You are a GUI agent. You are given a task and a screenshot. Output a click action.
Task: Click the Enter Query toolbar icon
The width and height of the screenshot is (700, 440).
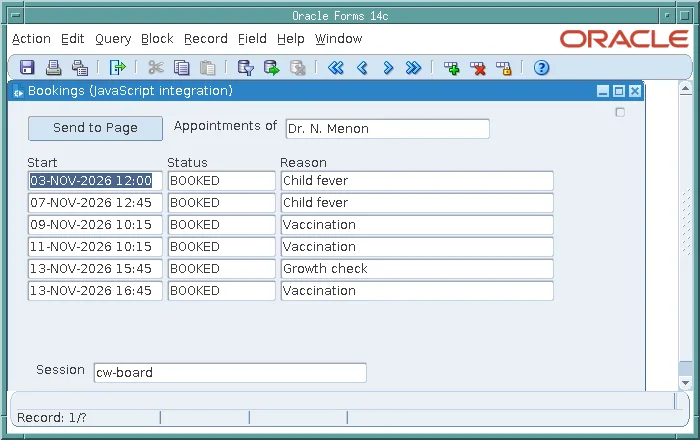coord(246,68)
